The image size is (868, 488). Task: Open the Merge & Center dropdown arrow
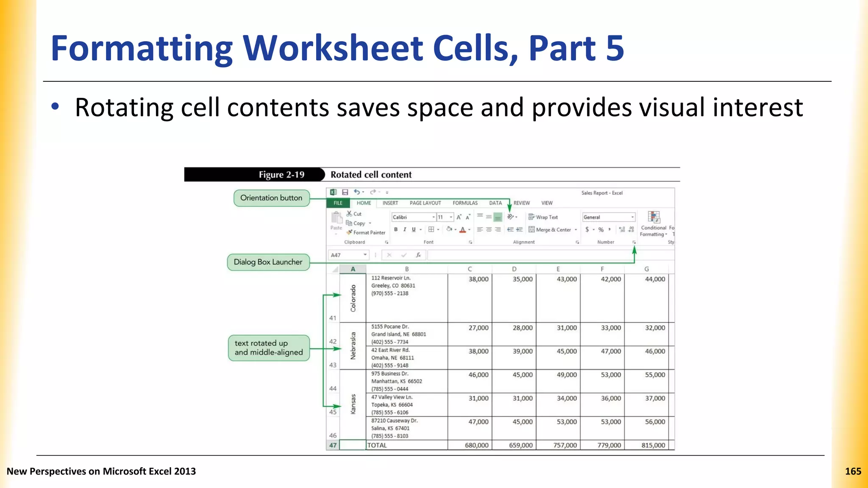pos(576,230)
